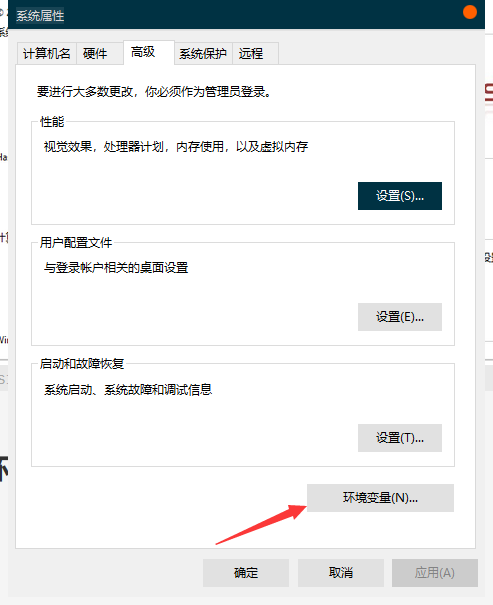This screenshot has height=605, width=493.
Task: Go to the 系统保护 tab
Action: click(203, 54)
